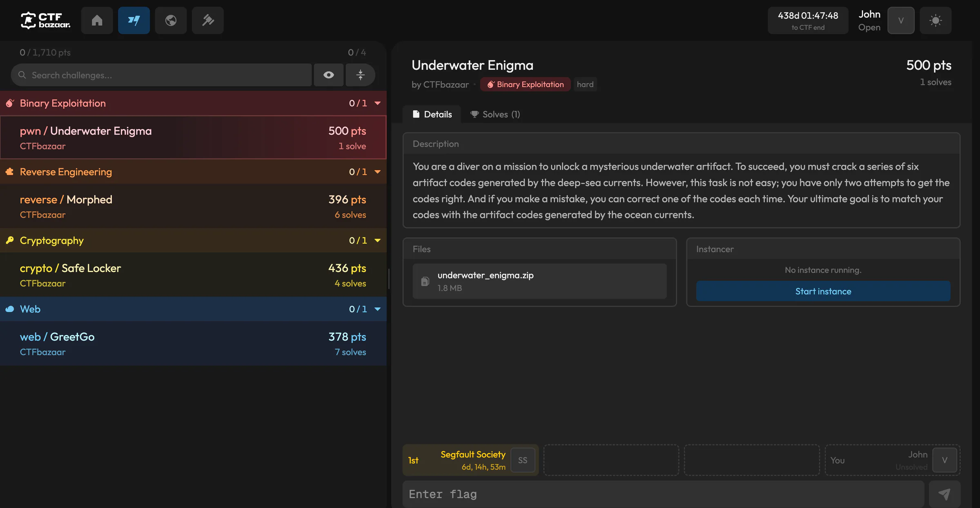The height and width of the screenshot is (508, 980).
Task: Click the Cryptography key icon
Action: point(10,240)
